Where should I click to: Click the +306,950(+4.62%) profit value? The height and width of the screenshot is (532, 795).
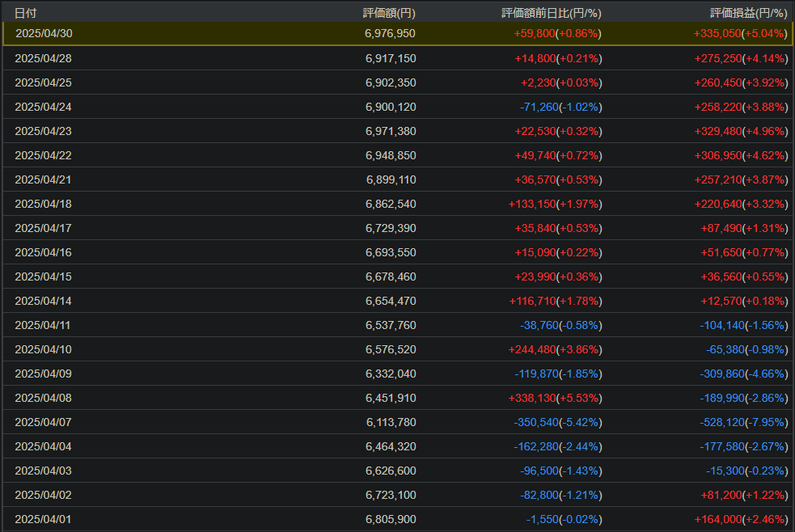pos(741,155)
